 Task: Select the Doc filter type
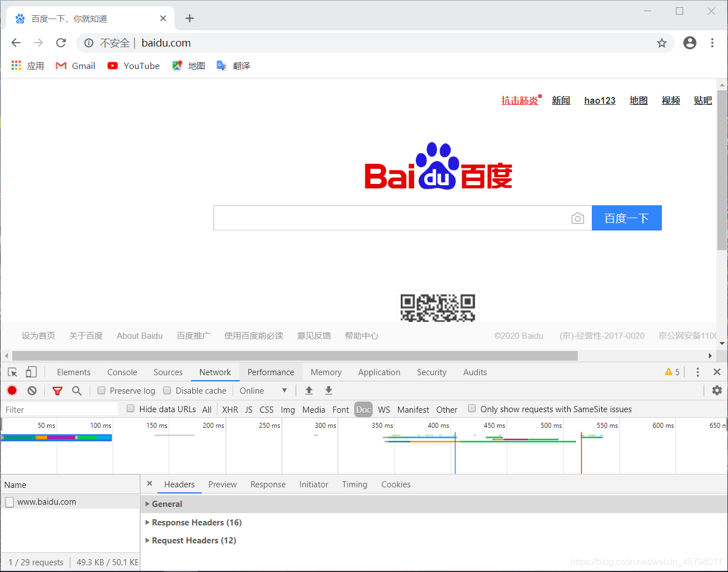pos(363,409)
